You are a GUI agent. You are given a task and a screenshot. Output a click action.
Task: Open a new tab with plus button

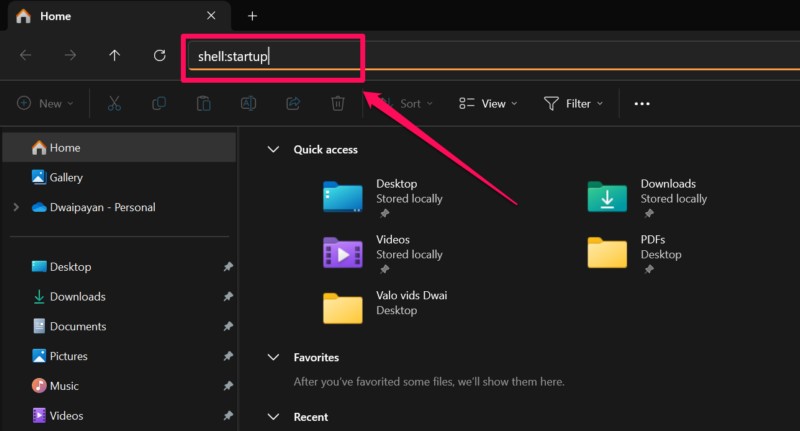[x=252, y=16]
